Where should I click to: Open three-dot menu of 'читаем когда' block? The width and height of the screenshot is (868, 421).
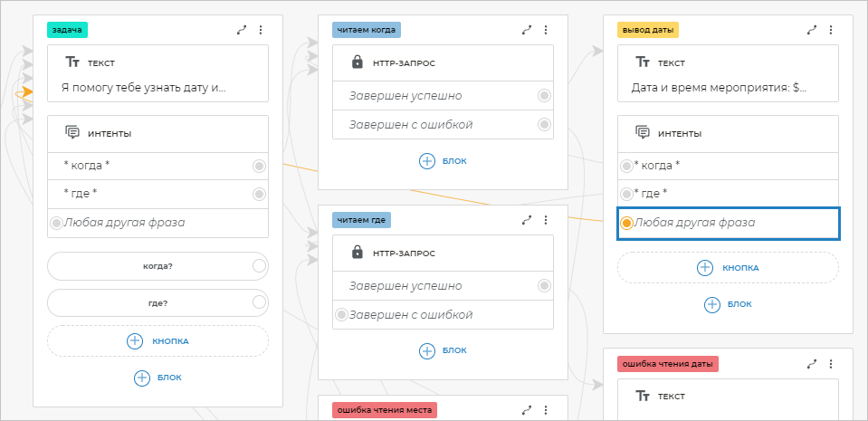546,30
